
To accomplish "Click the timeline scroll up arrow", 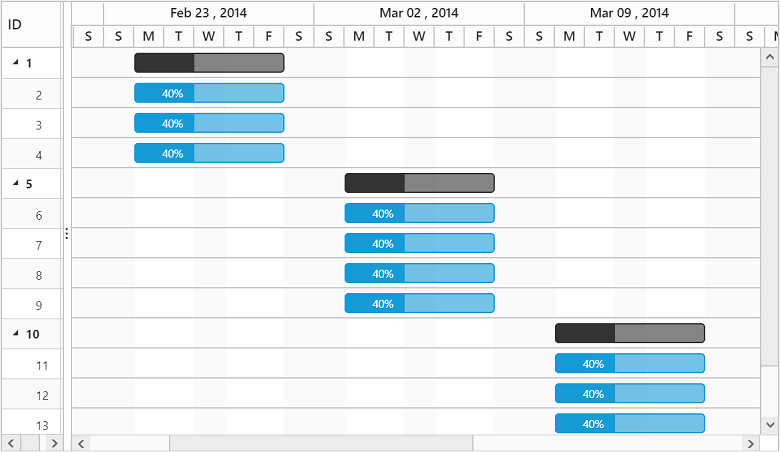I will 770,58.
